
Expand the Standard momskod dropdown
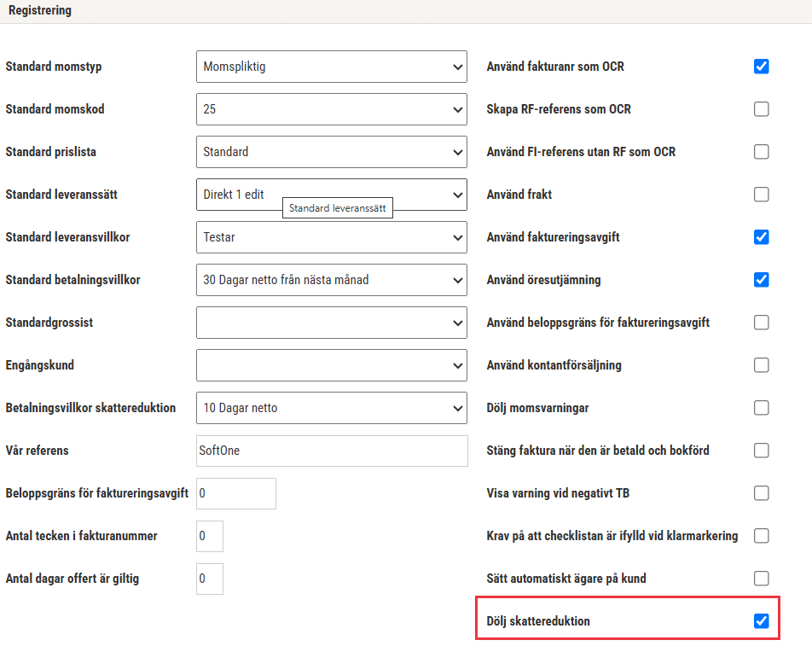(332, 109)
